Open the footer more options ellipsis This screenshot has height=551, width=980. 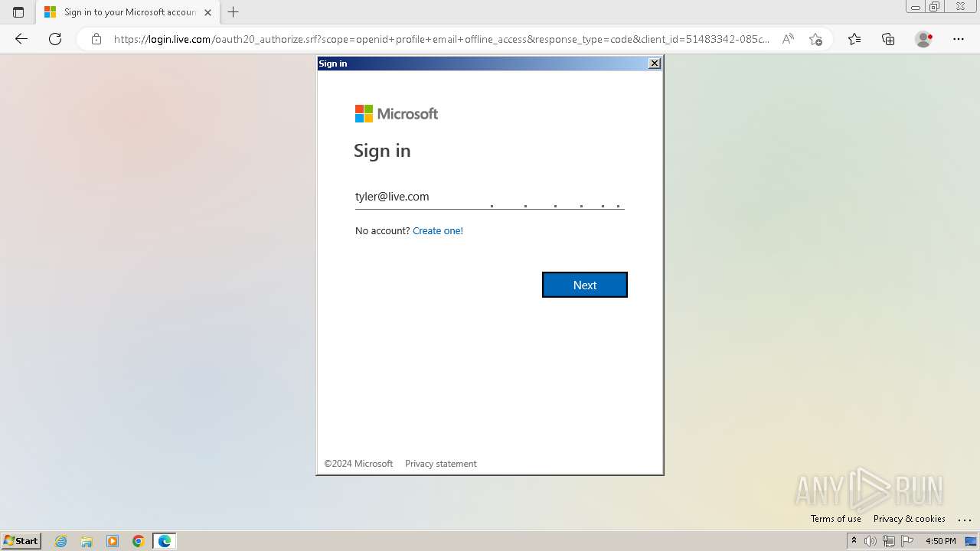(x=965, y=520)
